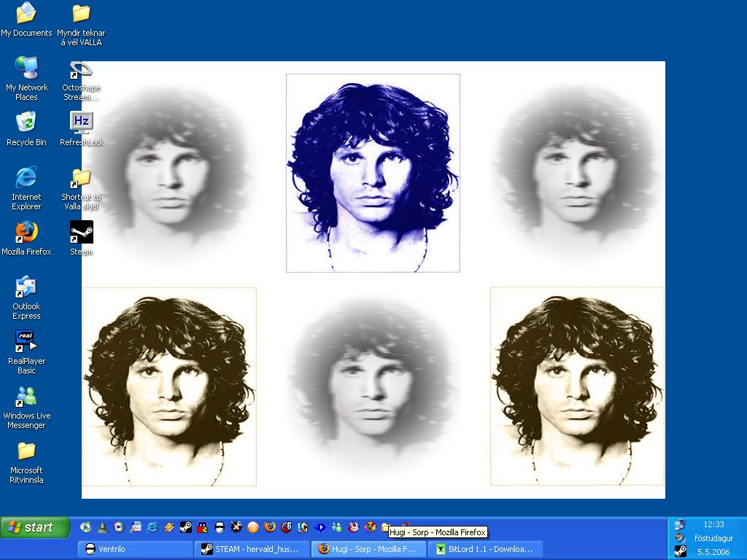Click the blue eye quick launch icon
The width and height of the screenshot is (747, 560).
(320, 527)
